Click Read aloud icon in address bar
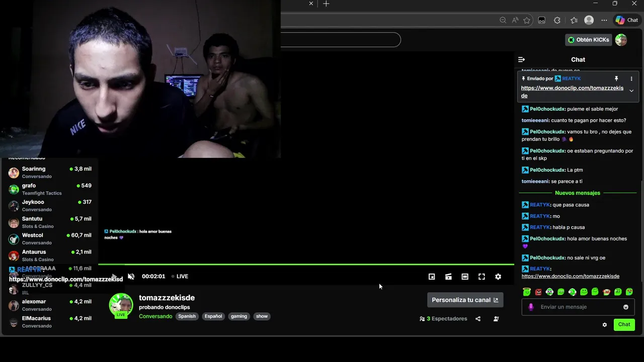The image size is (644, 362). (515, 20)
